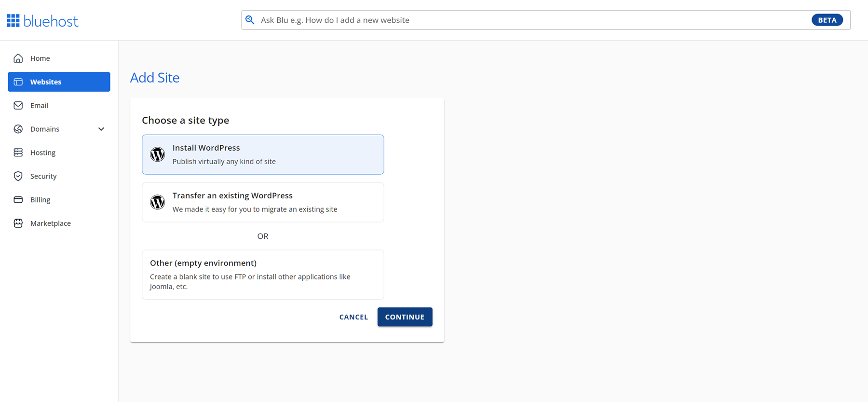The height and width of the screenshot is (402, 868).
Task: Click the CANCEL button
Action: (x=353, y=317)
